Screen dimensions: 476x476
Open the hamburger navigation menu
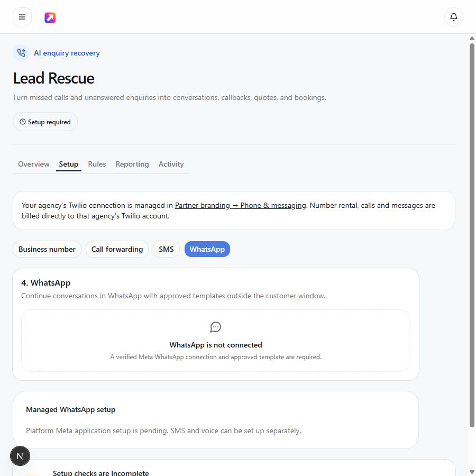[22, 17]
